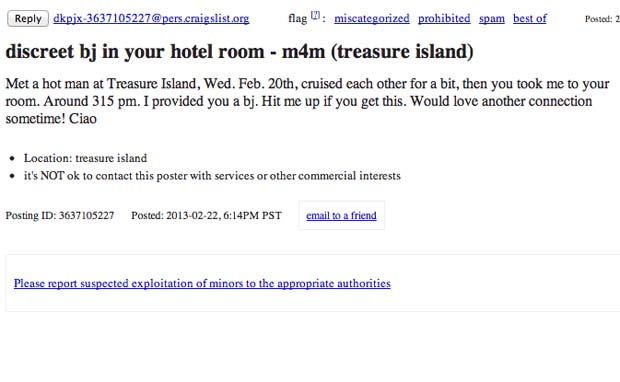Click the word Ciao in the post body
Viewport: 620px width, 382px height.
point(83,119)
